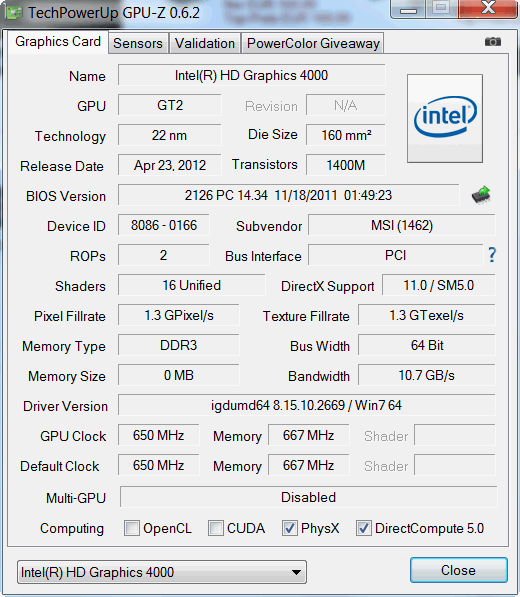Click the Intel vendor logo
The height and width of the screenshot is (597, 520).
tap(445, 118)
